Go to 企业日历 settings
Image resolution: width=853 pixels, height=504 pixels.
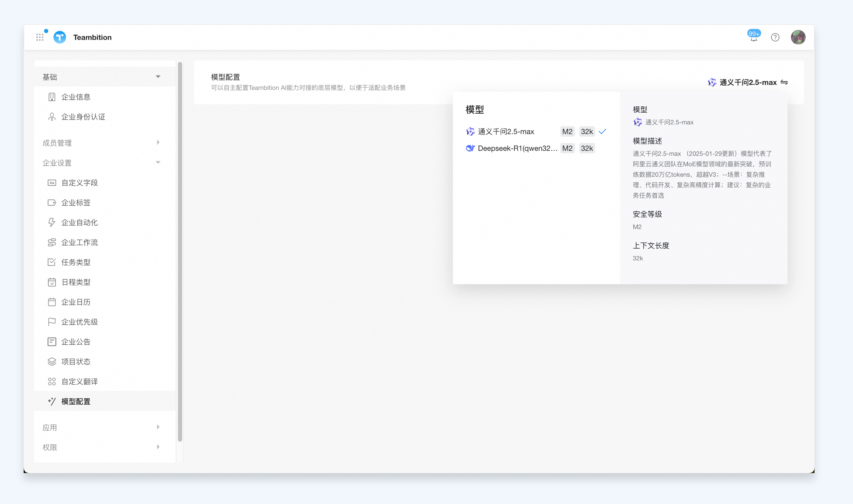coord(105,302)
